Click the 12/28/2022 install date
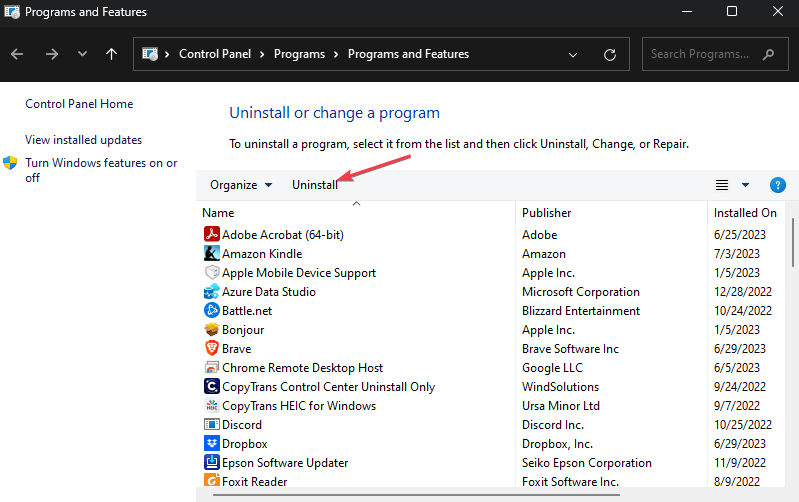 click(x=742, y=292)
